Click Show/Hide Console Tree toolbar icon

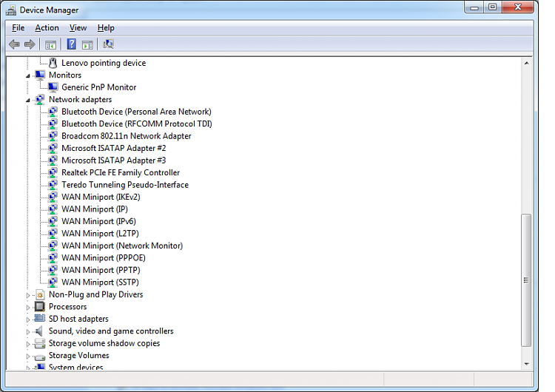pos(50,44)
